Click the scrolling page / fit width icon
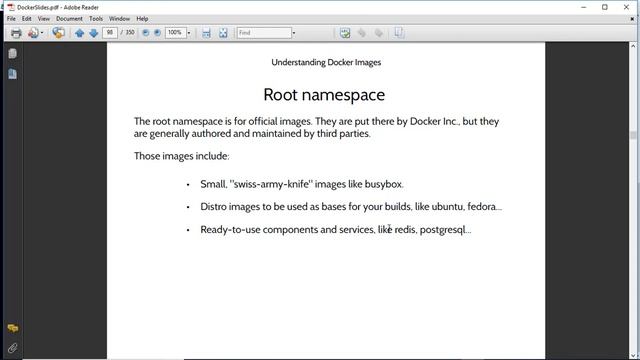This screenshot has height=360, width=640. [x=207, y=33]
